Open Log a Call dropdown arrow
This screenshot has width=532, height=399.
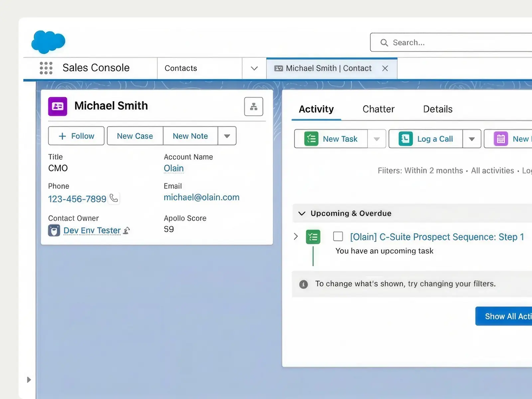[472, 139]
